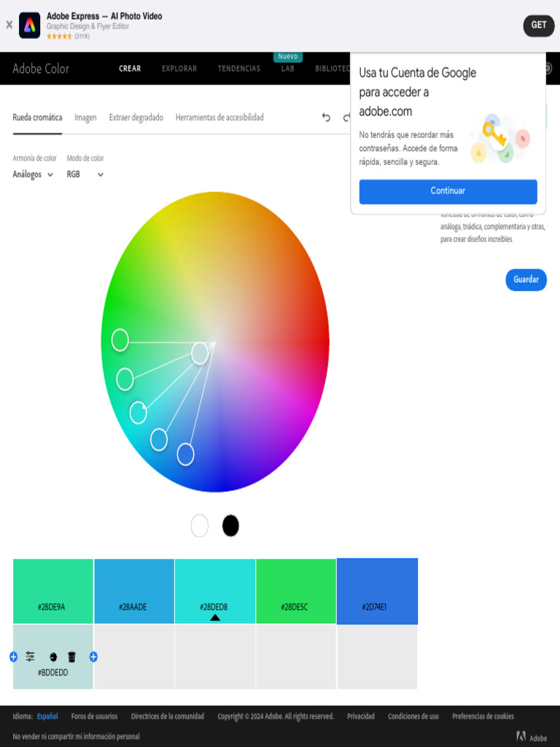
Task: Expand the RGB color mode dropdown
Action: coord(85,174)
